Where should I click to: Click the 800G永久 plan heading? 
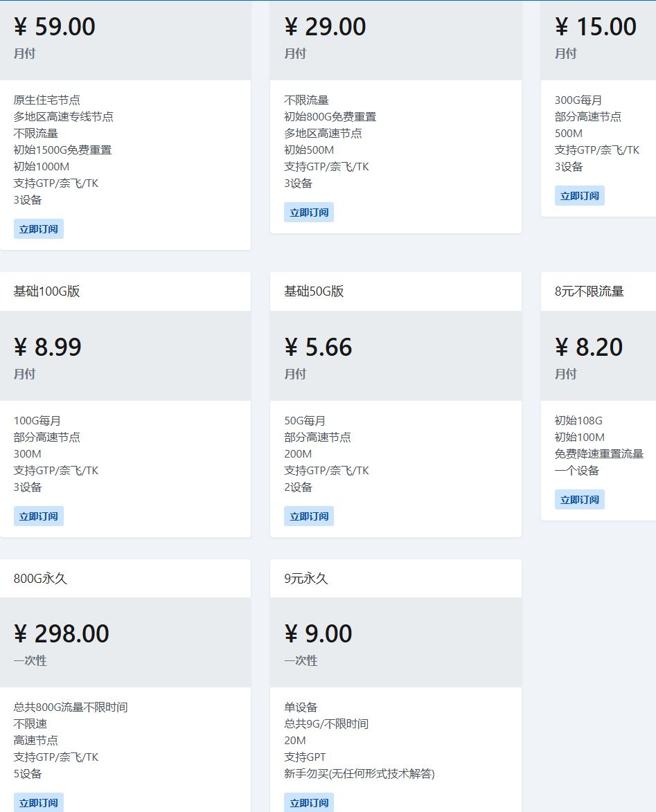click(40, 579)
